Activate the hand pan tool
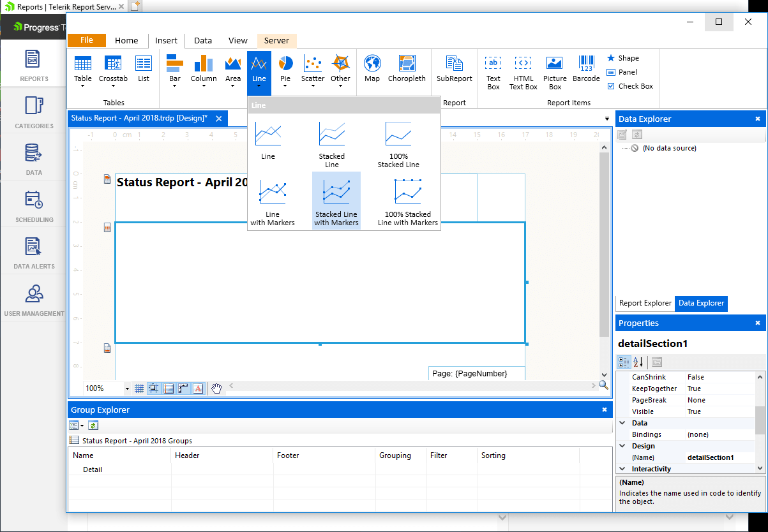Image resolution: width=768 pixels, height=532 pixels. pos(217,388)
